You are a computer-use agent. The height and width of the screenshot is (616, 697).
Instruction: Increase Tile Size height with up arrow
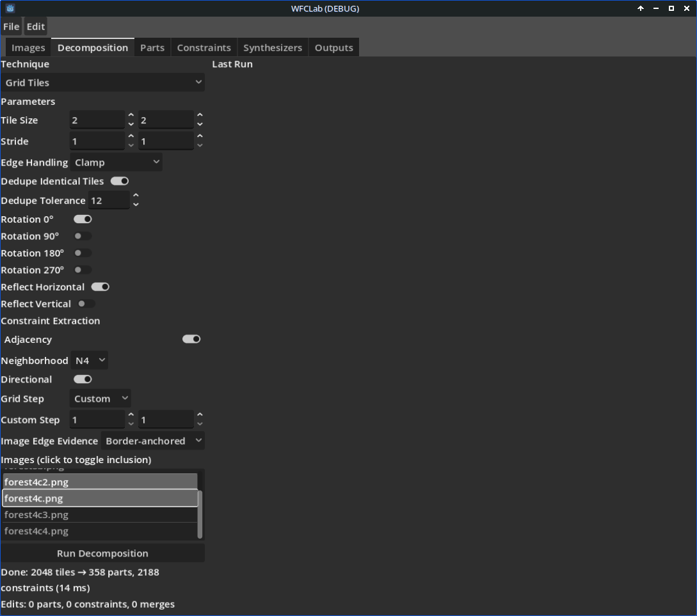200,116
